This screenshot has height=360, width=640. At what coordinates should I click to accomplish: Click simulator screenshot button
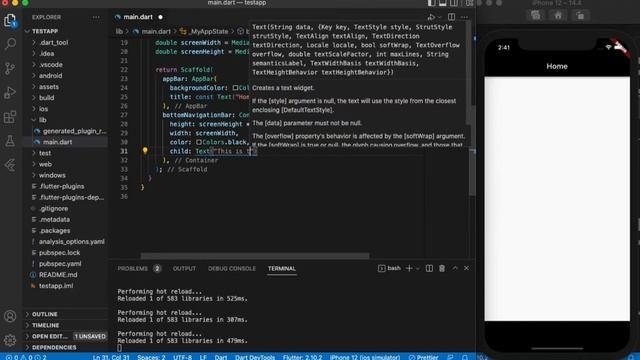click(536, 16)
